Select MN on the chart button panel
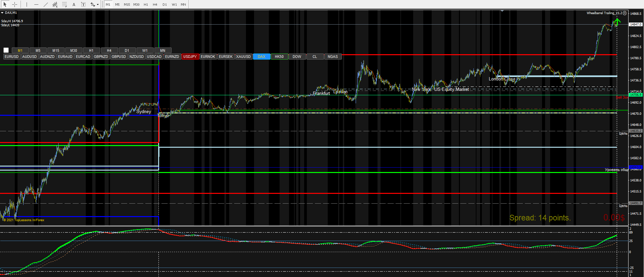The width and height of the screenshot is (644, 277). pos(163,50)
